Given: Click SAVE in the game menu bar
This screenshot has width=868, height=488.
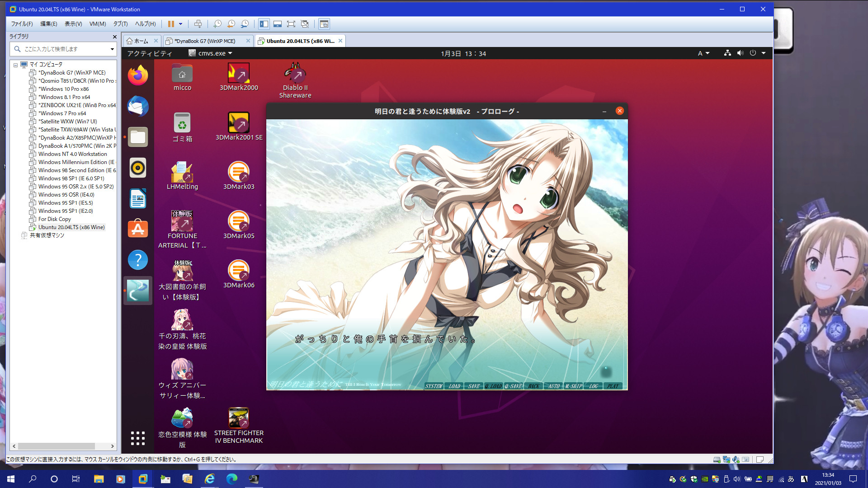Looking at the screenshot, I should (474, 386).
